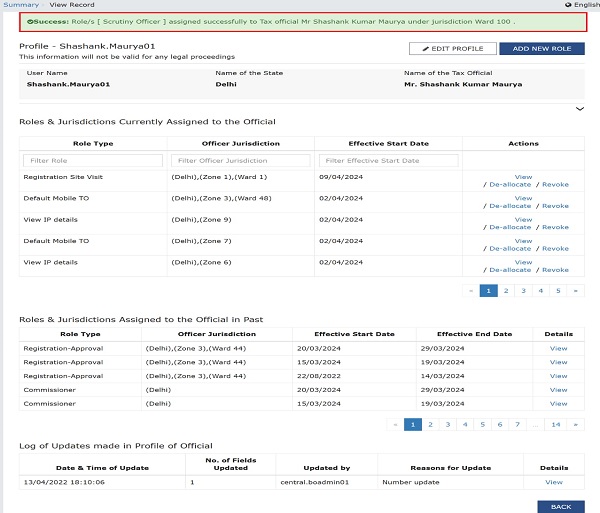View details of the Number update log
Viewport: 600px width, 513px height.
coord(554,482)
